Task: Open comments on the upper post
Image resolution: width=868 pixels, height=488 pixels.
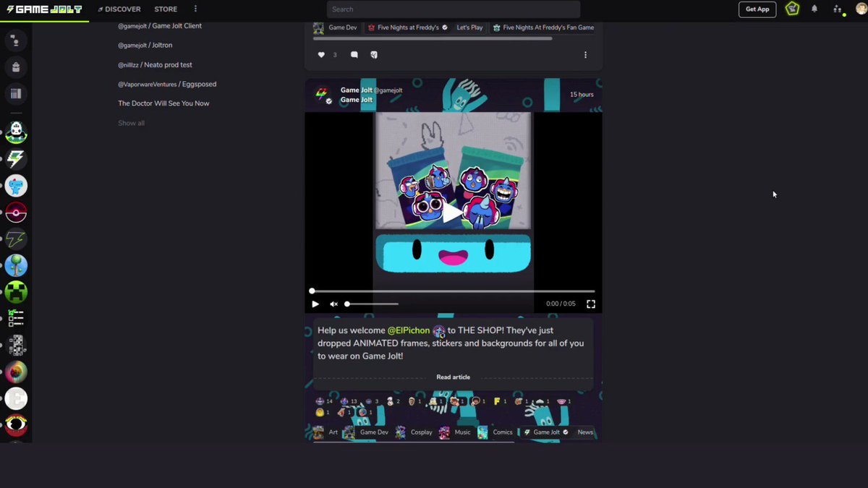Action: [x=354, y=55]
